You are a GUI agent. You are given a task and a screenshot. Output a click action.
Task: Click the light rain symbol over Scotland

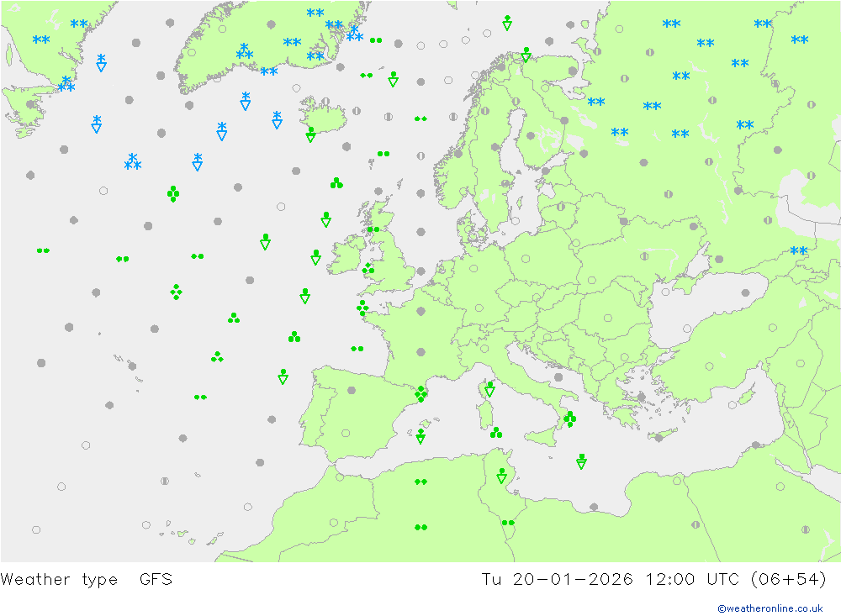(x=373, y=229)
